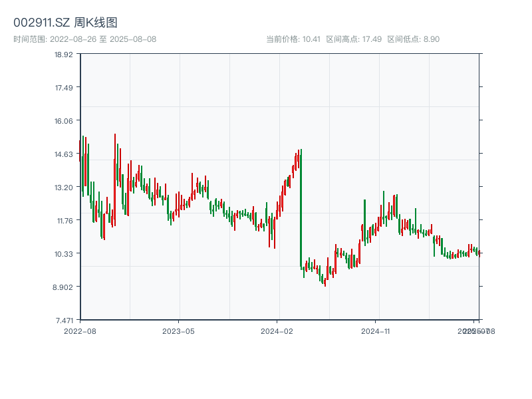Click y-axis label 17.49

tap(64, 88)
